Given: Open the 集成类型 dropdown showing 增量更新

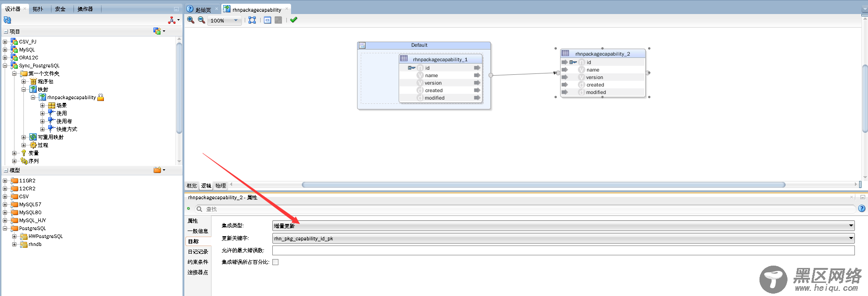Looking at the screenshot, I should (x=563, y=225).
